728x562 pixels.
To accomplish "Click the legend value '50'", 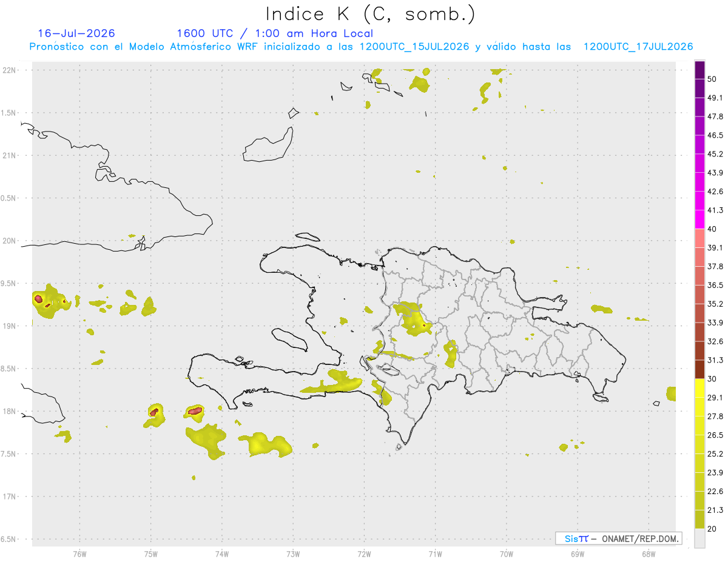I will point(712,79).
